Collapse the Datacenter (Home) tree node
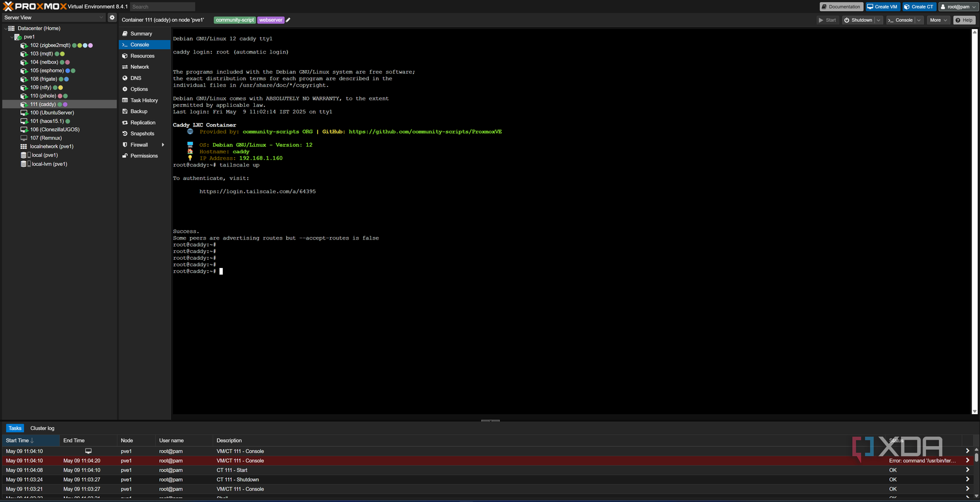 5,29
